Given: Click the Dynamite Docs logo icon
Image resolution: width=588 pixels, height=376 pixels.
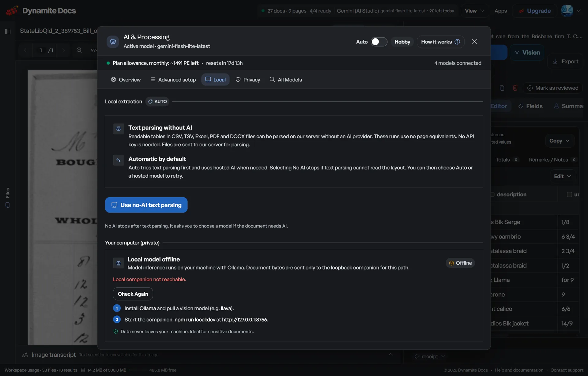Looking at the screenshot, I should [12, 11].
